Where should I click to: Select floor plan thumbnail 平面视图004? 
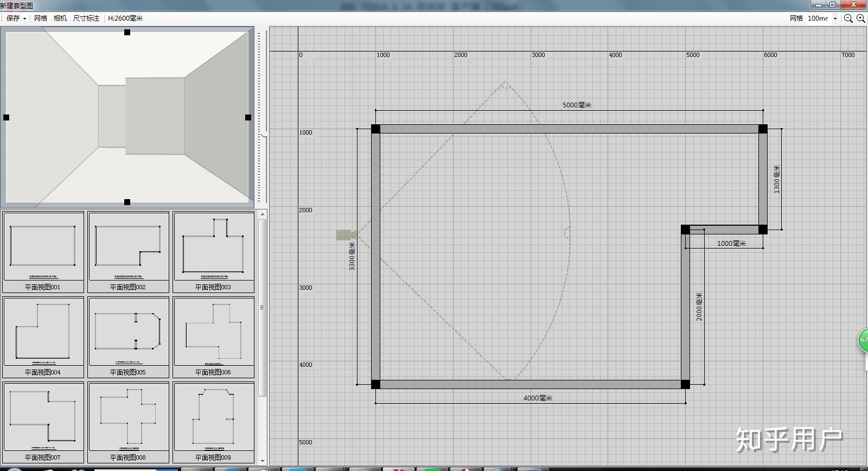click(43, 337)
